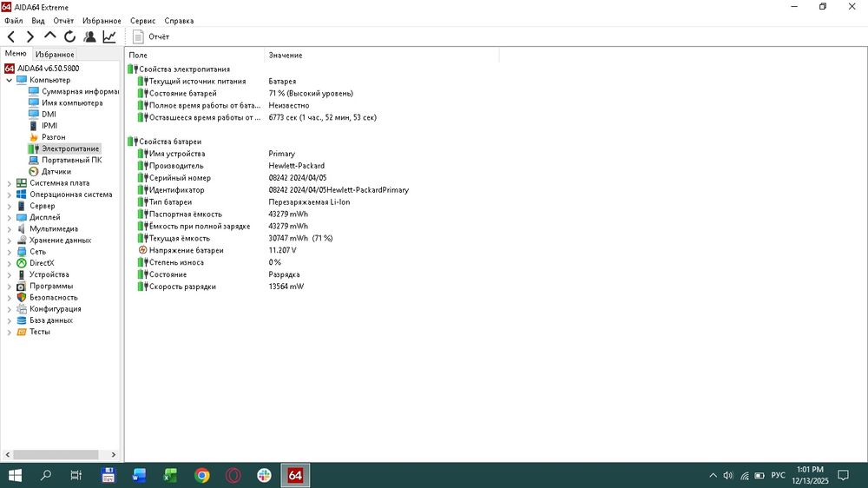Click the Программы tree icon
This screenshot has width=868, height=488.
coord(22,286)
